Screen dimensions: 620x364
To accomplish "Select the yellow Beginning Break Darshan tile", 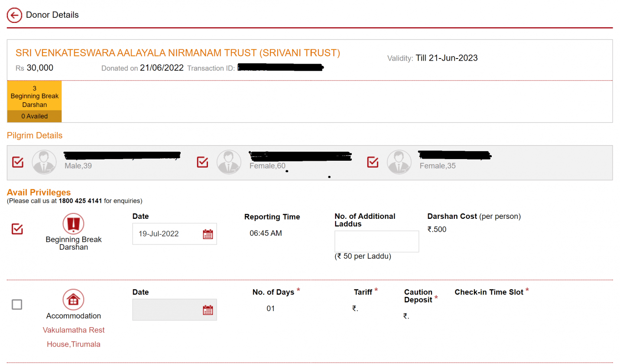I will [34, 96].
